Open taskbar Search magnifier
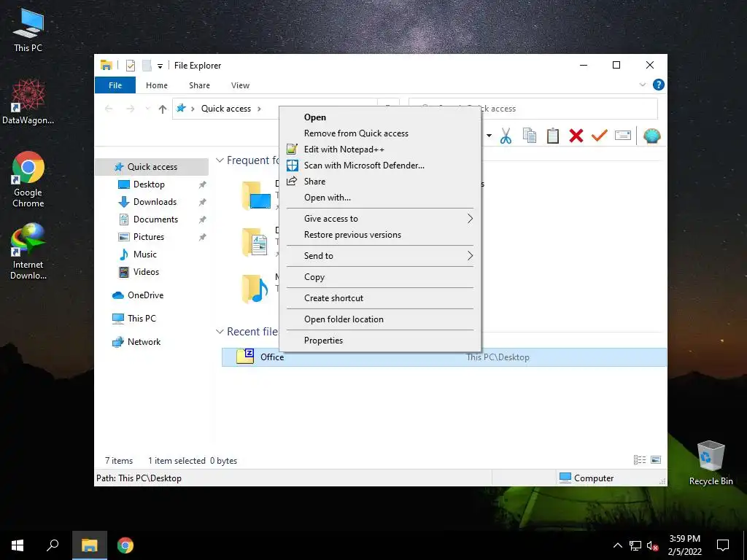Image resolution: width=747 pixels, height=560 pixels. click(x=53, y=545)
